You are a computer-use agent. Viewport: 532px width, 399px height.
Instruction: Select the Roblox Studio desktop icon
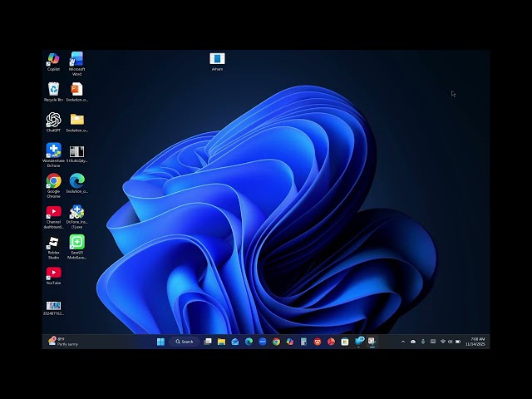[x=53, y=243]
